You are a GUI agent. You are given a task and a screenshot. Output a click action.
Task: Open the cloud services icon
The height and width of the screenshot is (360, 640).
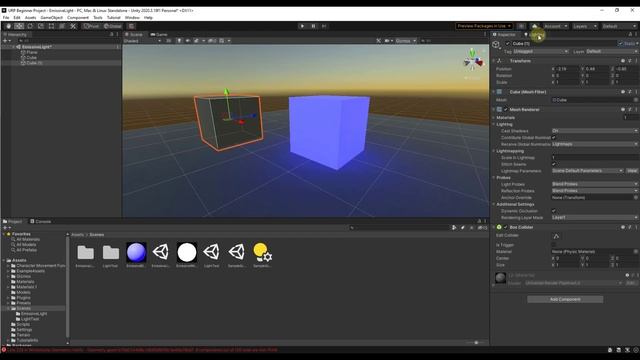(x=534, y=26)
